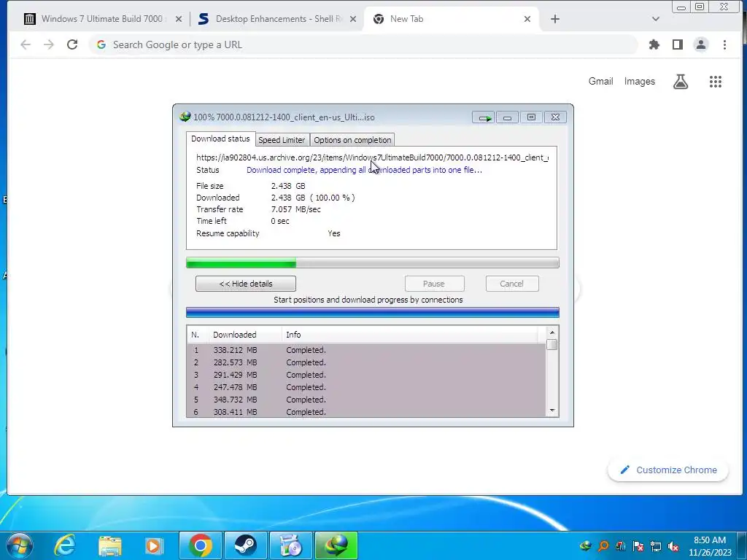Image resolution: width=747 pixels, height=560 pixels.
Task: Switch to Chrome on the taskbar
Action: coord(200,545)
